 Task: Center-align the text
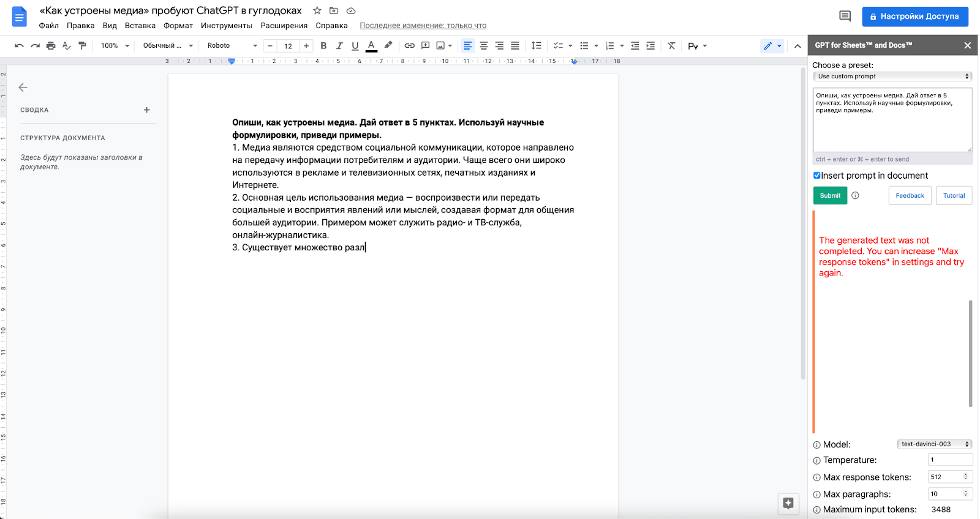coord(484,46)
